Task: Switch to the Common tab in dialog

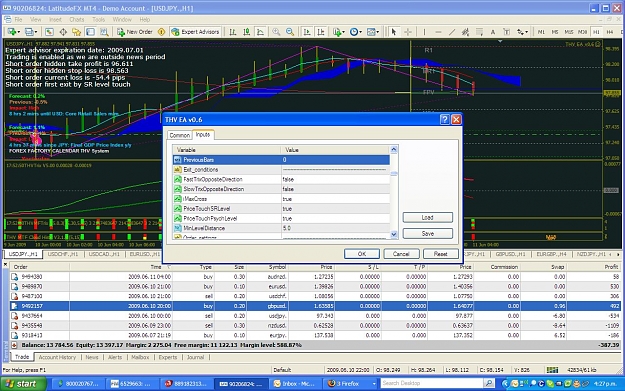Action: pyautogui.click(x=179, y=135)
